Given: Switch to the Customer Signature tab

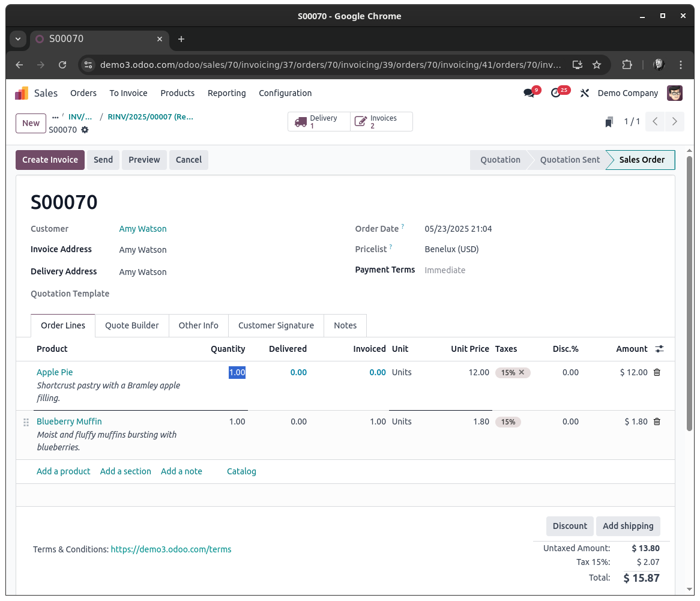Looking at the screenshot, I should [276, 325].
